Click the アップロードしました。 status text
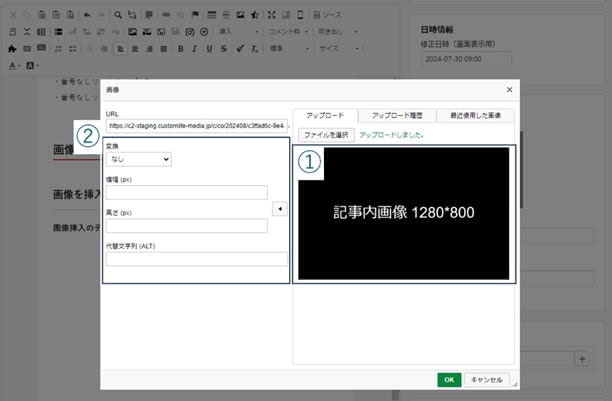 tap(391, 135)
